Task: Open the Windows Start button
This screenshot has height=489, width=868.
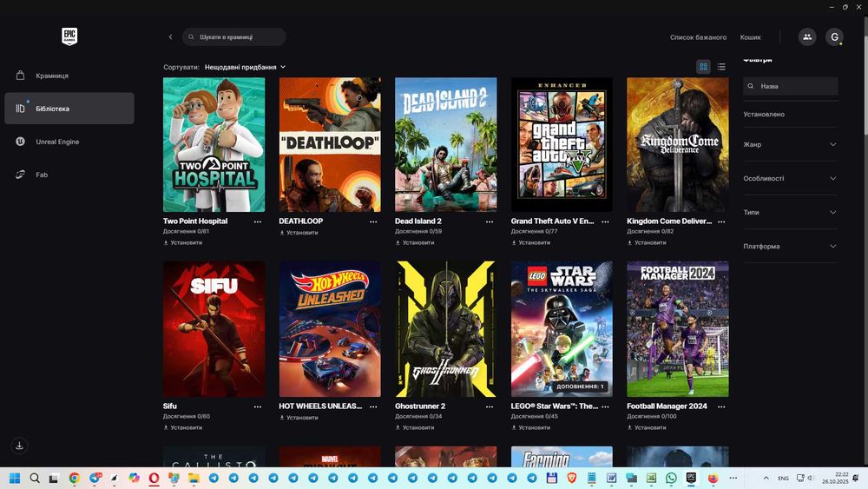Action: click(15, 478)
